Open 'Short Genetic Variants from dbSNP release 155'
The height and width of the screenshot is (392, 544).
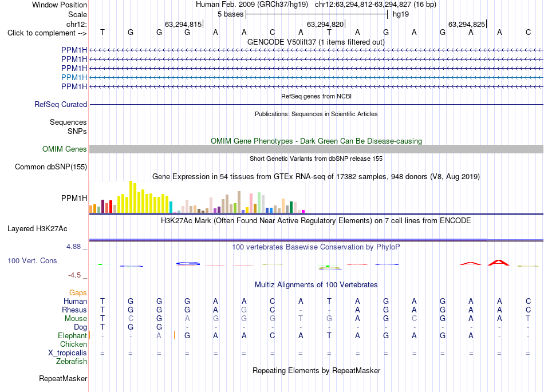(x=316, y=159)
